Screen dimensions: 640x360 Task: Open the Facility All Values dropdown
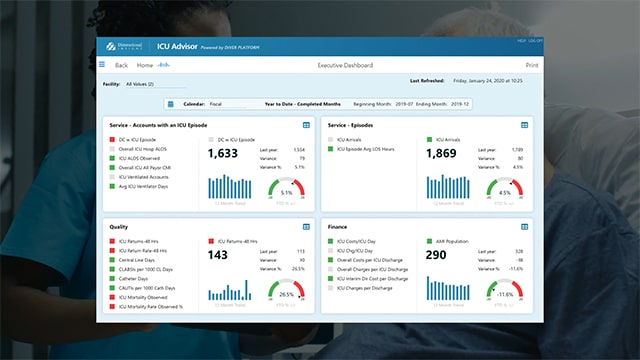(155, 84)
